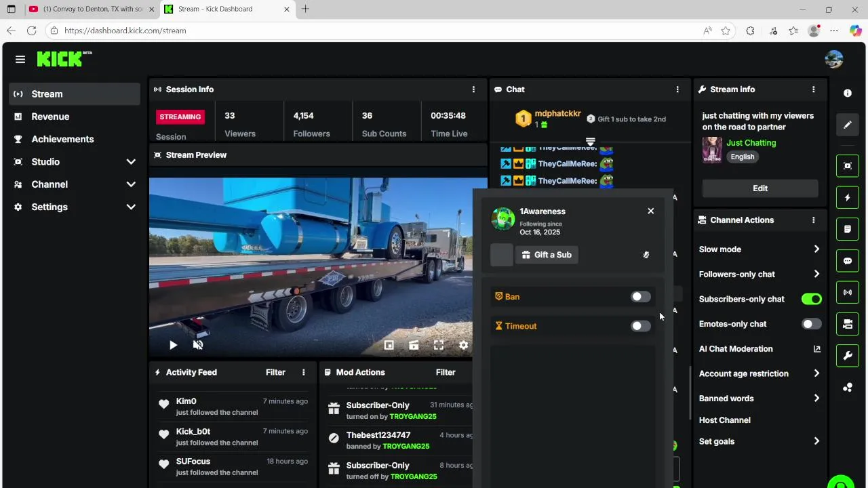Enter fullscreen on stream preview

pyautogui.click(x=439, y=345)
